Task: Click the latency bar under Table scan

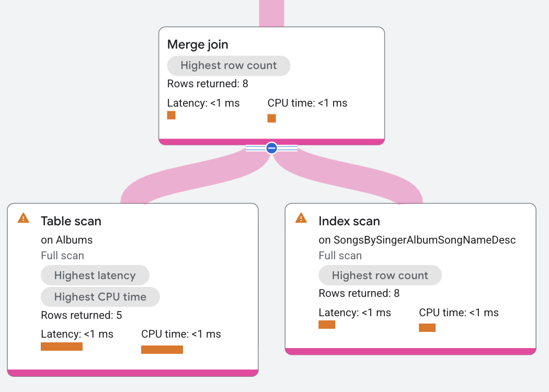Action: pos(62,346)
